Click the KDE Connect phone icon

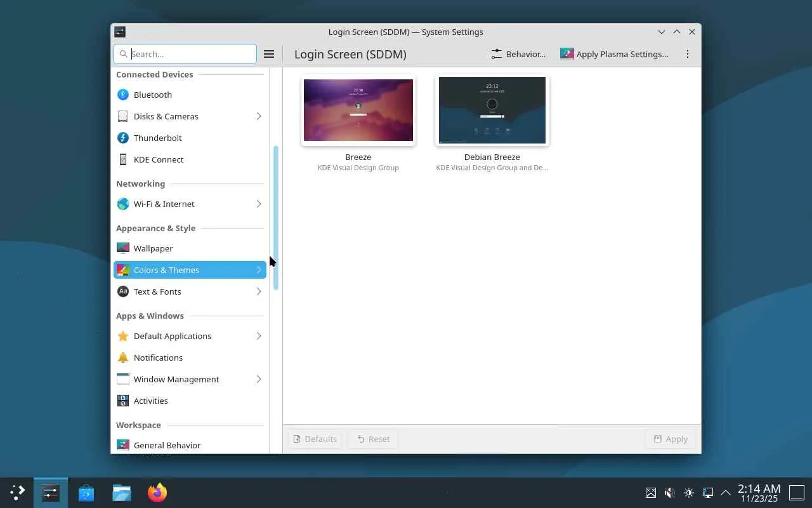tap(123, 159)
